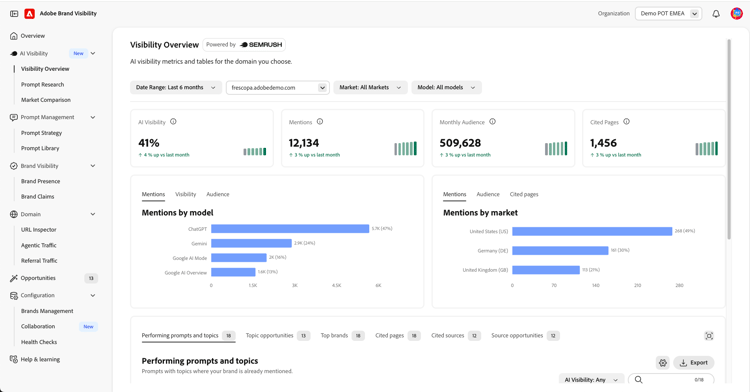Click the Configuration icon
Image resolution: width=750 pixels, height=392 pixels.
(14, 295)
